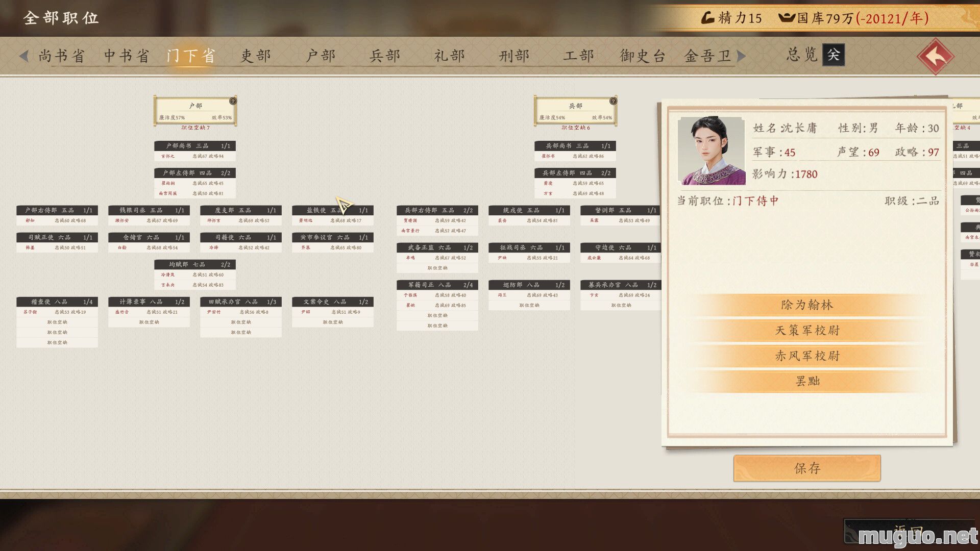Click the 精力 energy icon
This screenshot has height=551, width=980.
pos(707,18)
